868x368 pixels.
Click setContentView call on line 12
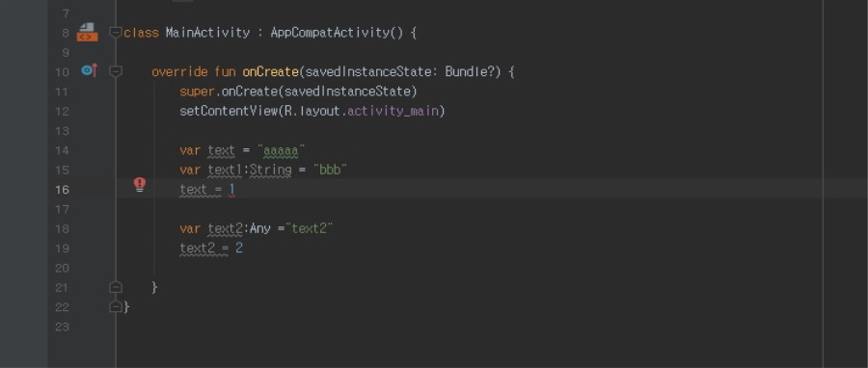tap(228, 111)
